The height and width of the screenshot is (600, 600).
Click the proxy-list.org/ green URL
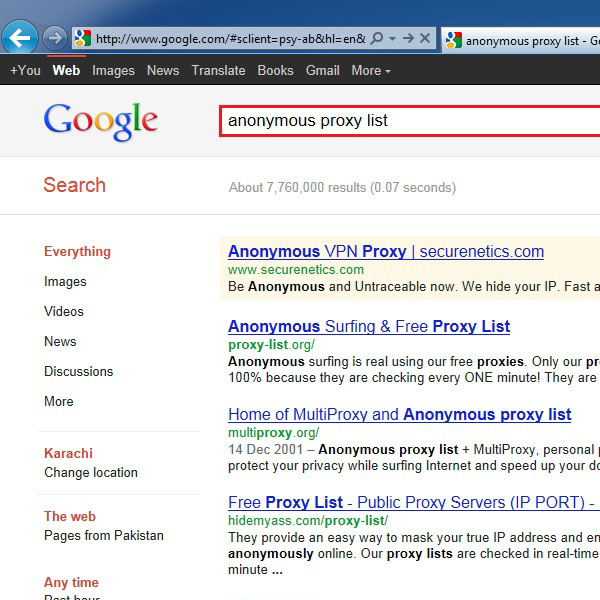pos(271,345)
